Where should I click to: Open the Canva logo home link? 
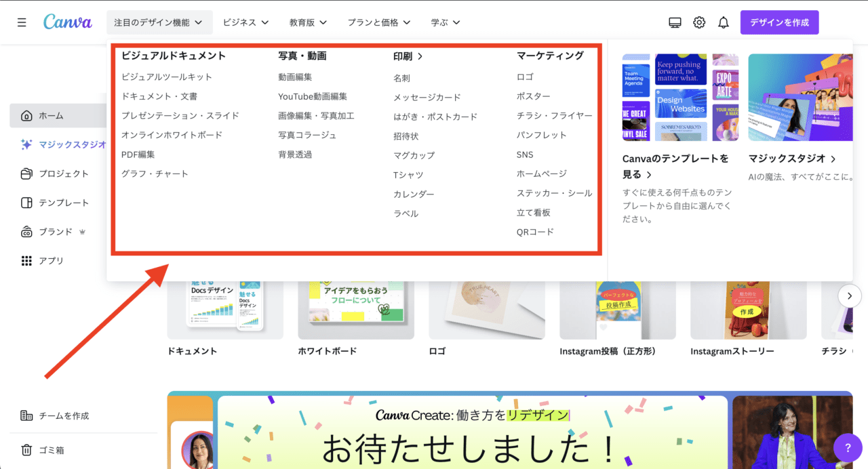pos(67,22)
